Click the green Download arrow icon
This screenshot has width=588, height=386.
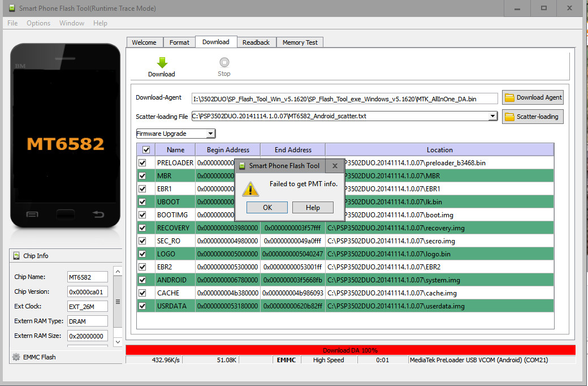[x=162, y=62]
